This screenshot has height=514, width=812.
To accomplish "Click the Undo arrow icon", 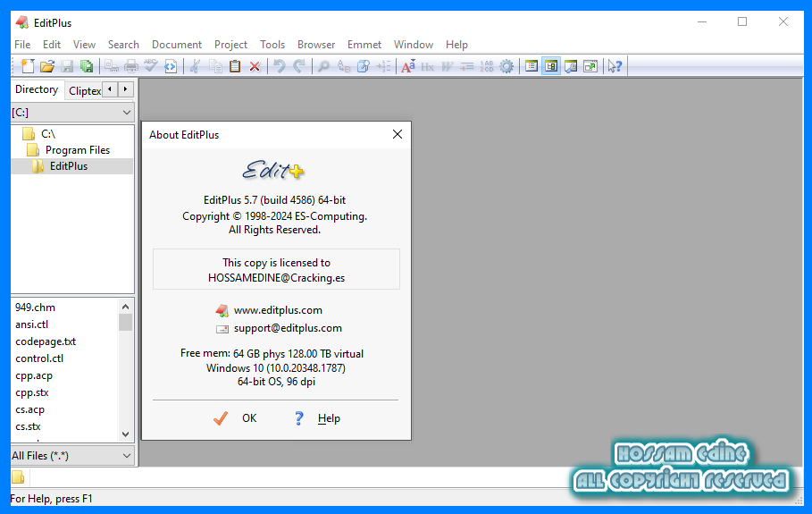I will [279, 66].
